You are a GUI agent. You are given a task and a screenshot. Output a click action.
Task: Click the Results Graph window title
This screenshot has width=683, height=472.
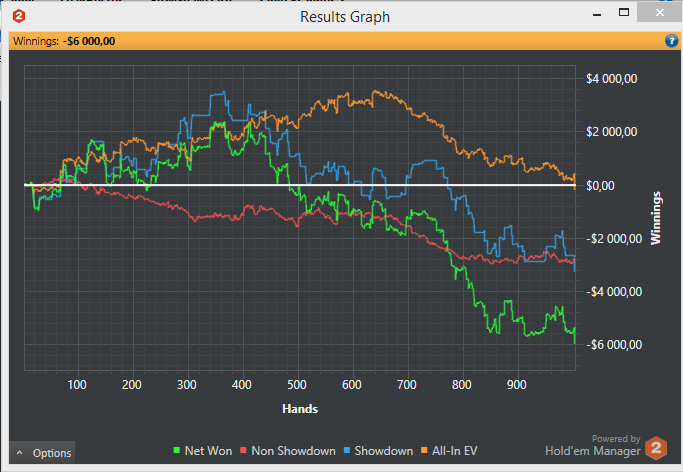point(345,17)
